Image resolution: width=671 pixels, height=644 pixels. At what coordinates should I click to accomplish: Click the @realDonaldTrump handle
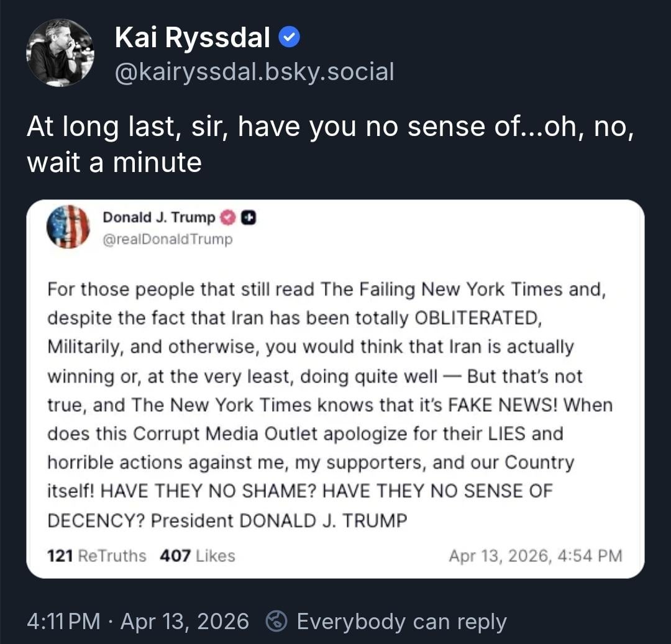pyautogui.click(x=167, y=239)
